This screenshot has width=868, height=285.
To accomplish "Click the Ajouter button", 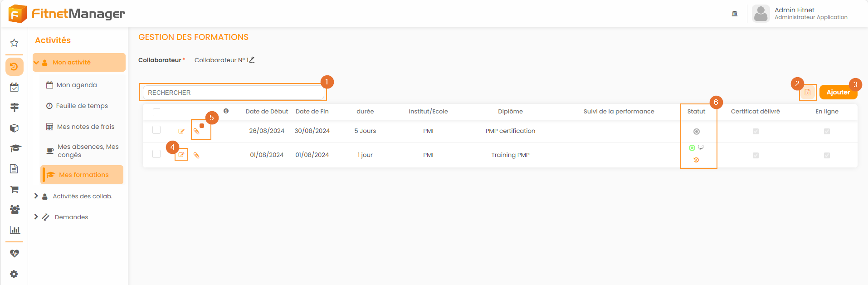I will click(838, 92).
